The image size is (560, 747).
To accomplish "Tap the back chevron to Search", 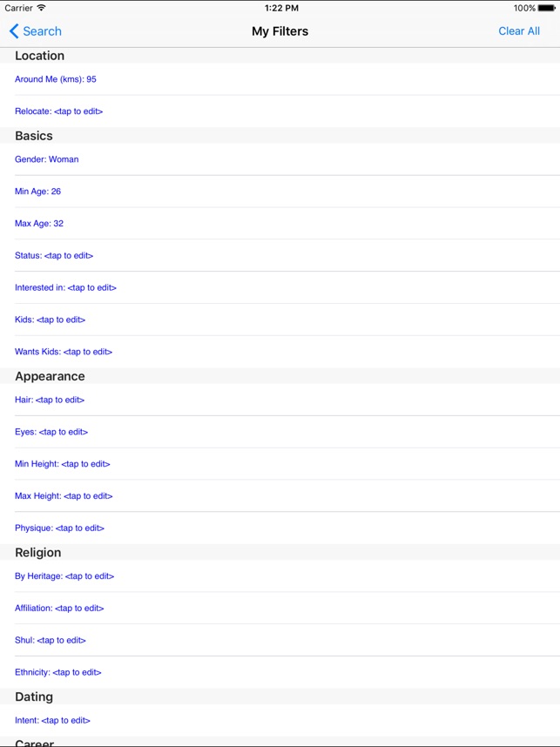I will pos(14,31).
